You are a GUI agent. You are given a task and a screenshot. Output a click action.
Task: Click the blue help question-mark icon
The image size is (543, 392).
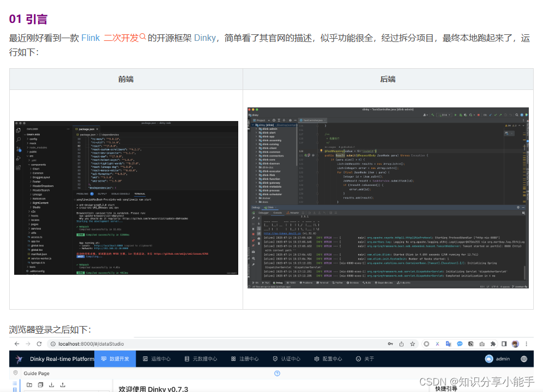click(x=277, y=373)
